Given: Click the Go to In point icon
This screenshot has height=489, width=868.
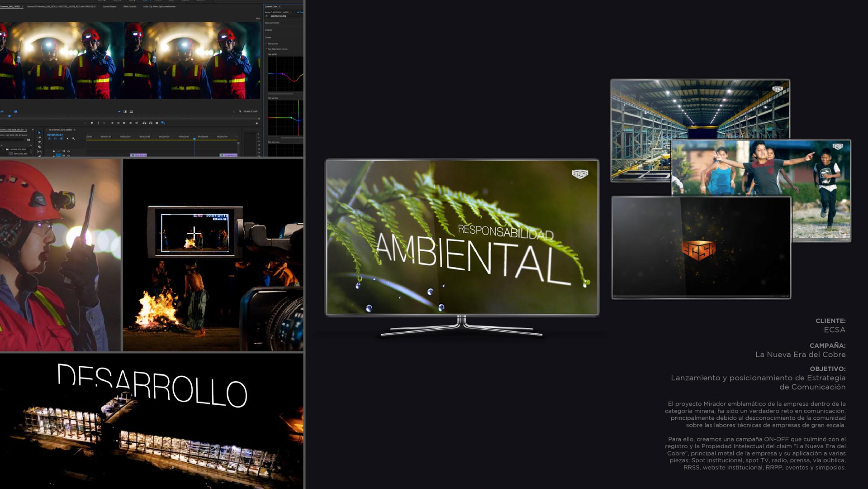Looking at the screenshot, I should tap(112, 123).
